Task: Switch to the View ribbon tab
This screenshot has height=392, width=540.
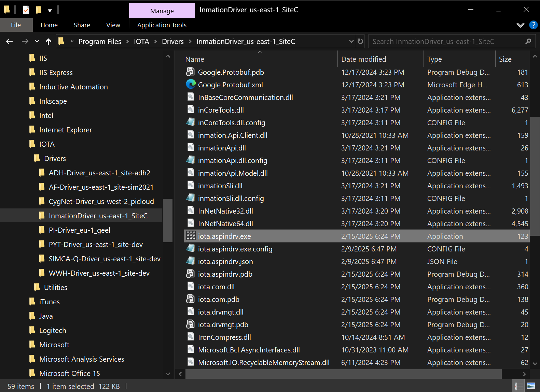Action: point(113,25)
